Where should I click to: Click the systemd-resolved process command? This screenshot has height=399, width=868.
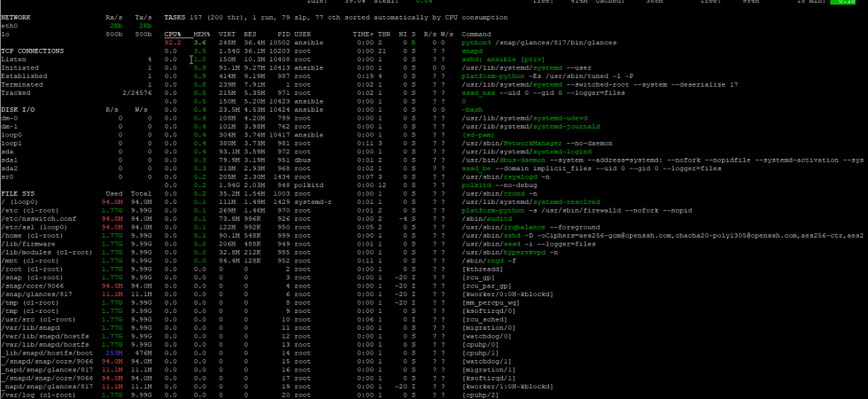(531, 202)
